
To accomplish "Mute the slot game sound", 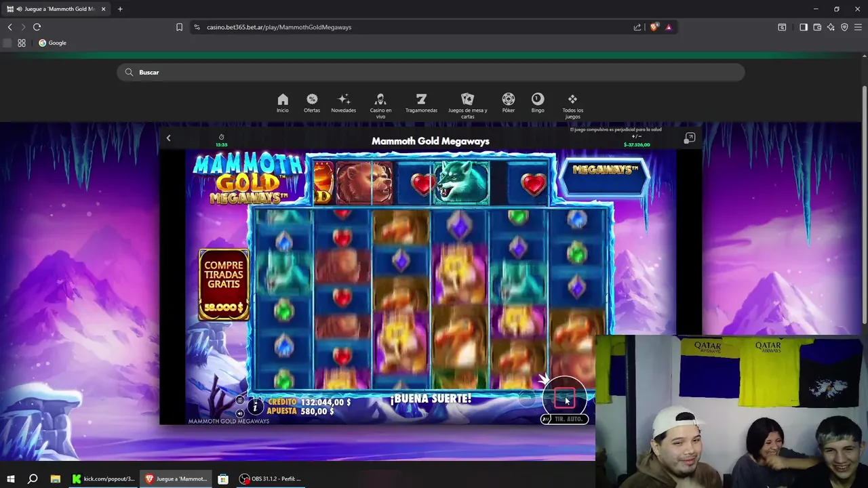I will [239, 413].
